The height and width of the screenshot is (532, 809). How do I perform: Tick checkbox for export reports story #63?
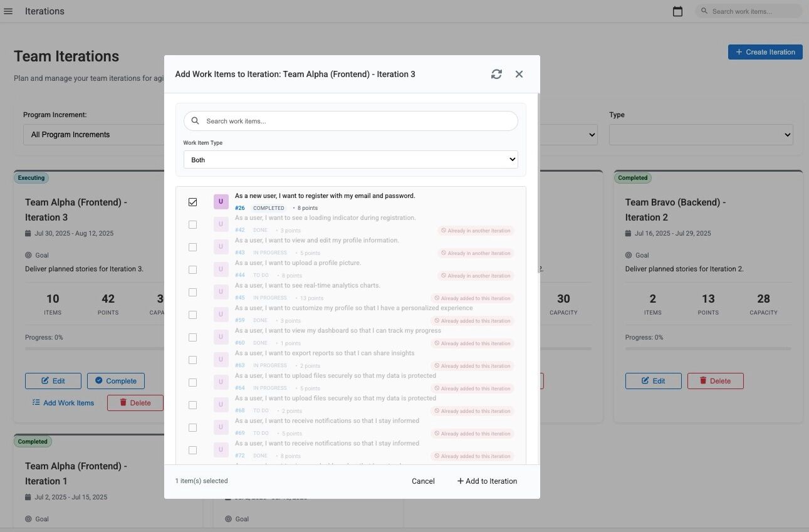(192, 360)
